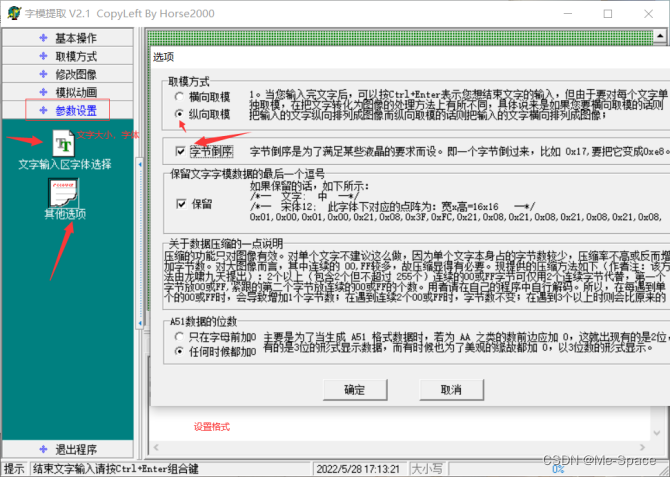
Task: Click scroll-up arrow of the dot-matrix area
Action: click(x=660, y=36)
